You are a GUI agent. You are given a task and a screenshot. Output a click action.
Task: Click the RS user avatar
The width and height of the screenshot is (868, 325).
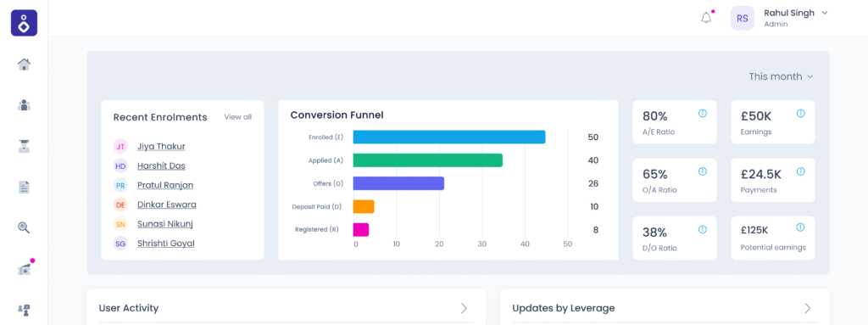[x=743, y=19]
